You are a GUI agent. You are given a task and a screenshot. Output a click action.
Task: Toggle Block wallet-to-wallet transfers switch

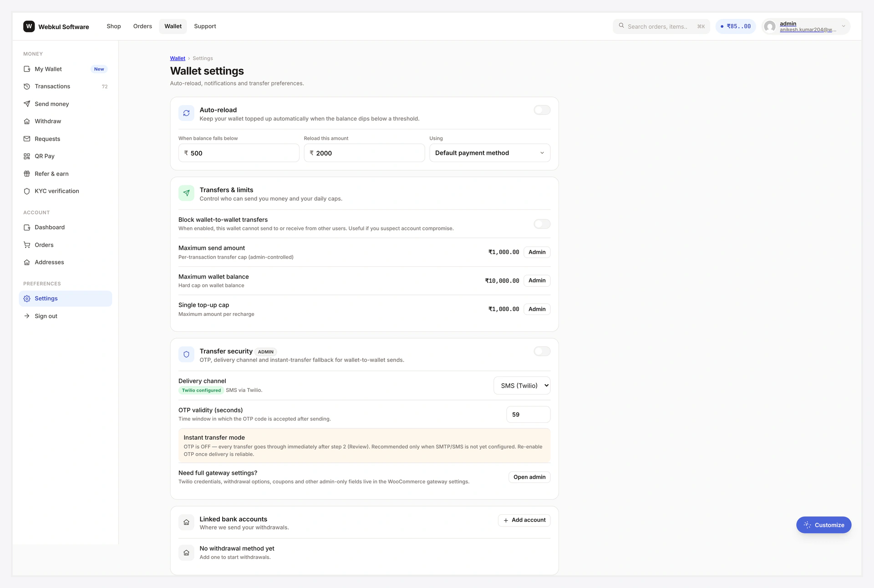pyautogui.click(x=542, y=224)
